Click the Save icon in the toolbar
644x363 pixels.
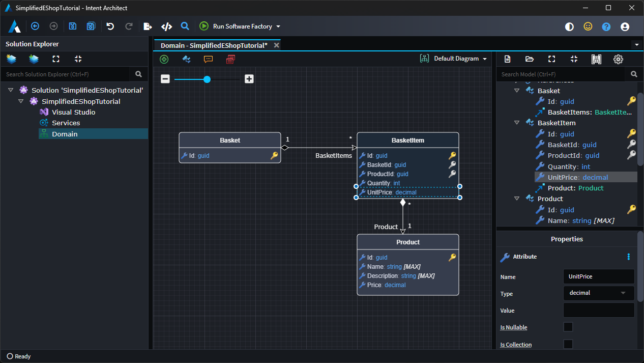tap(73, 26)
